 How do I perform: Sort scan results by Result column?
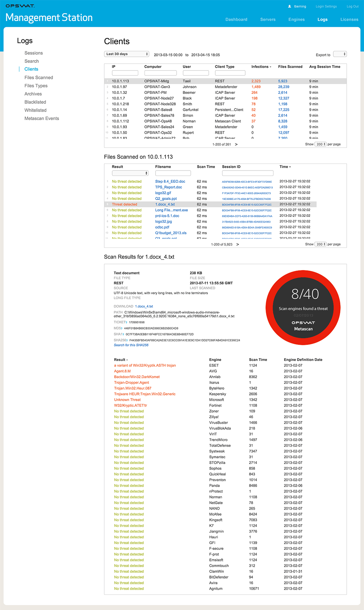point(121,360)
